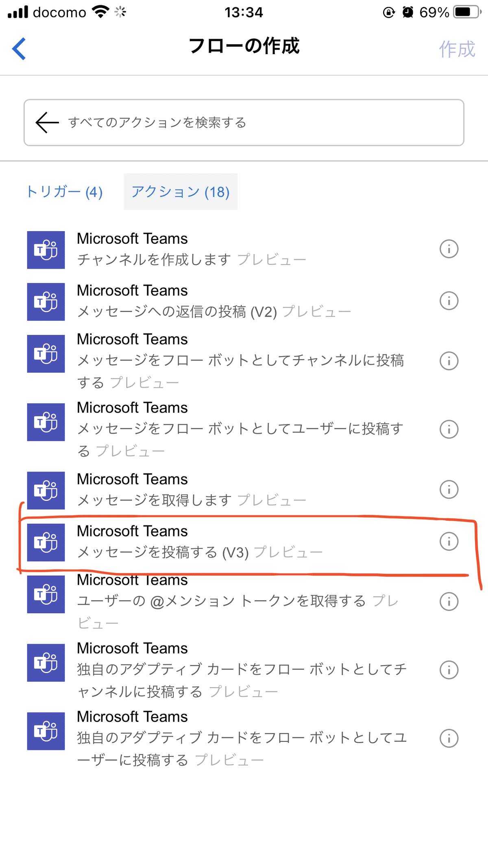Image resolution: width=488 pixels, height=868 pixels.
Task: Tap the blue back chevron at top left
Action: [x=18, y=48]
